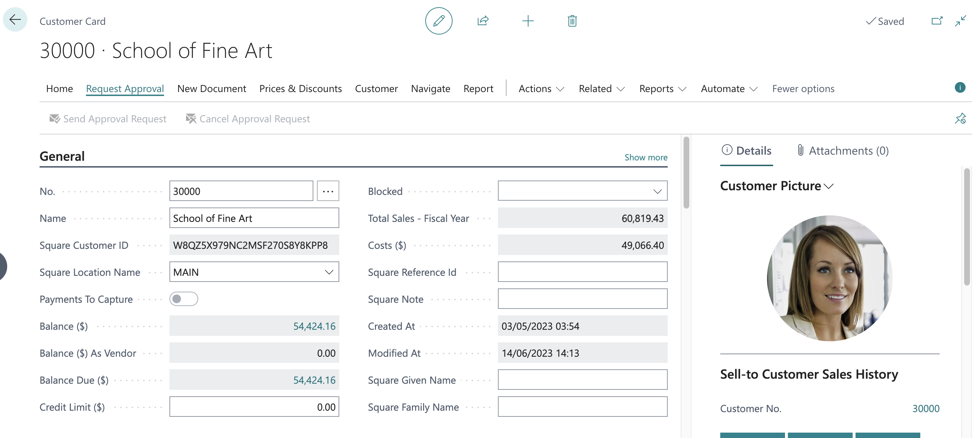980x438 pixels.
Task: Click the pencil edit icon
Action: click(438, 21)
